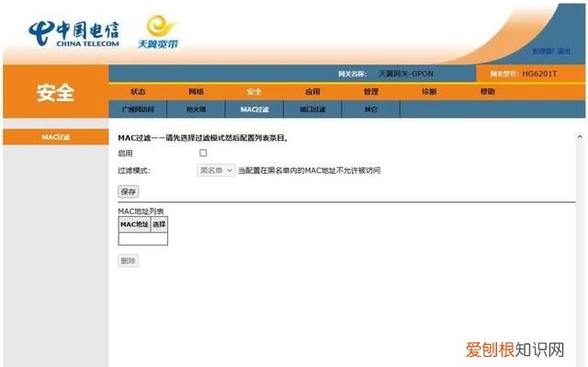
Task: Open the 网络 main menu
Action: (196, 92)
